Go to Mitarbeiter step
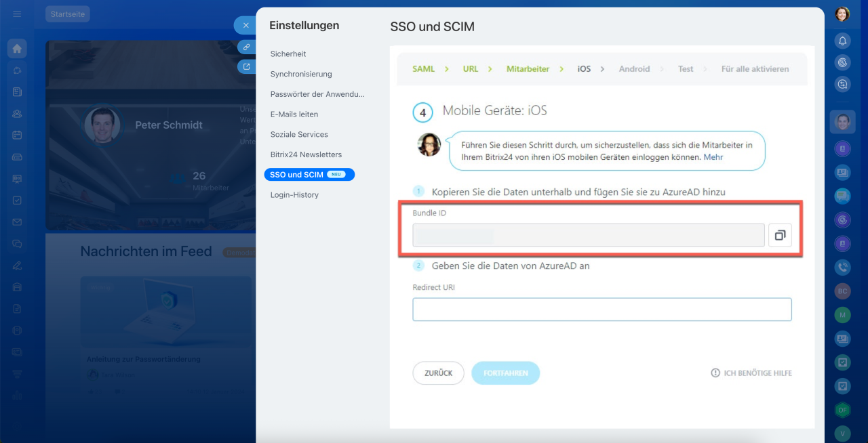This screenshot has height=443, width=868. coord(528,69)
